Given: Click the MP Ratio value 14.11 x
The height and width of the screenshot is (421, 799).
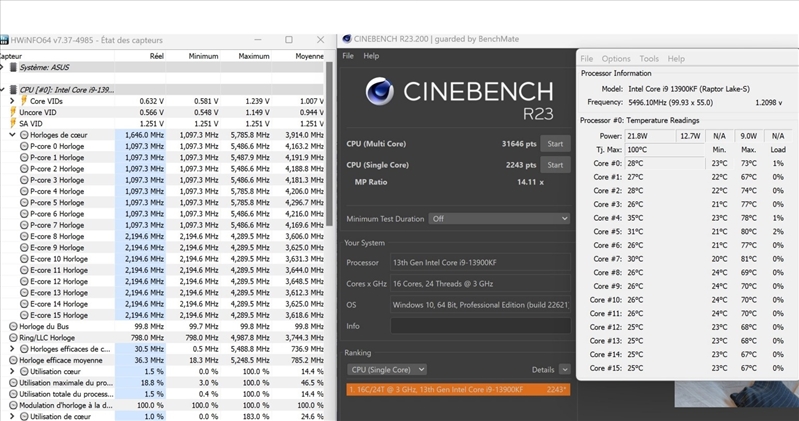Looking at the screenshot, I should point(530,182).
